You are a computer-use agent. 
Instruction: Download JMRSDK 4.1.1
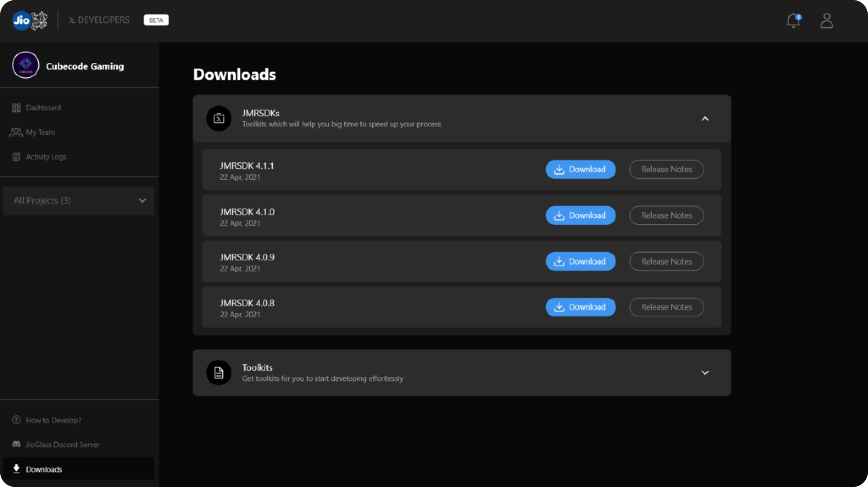(x=580, y=170)
